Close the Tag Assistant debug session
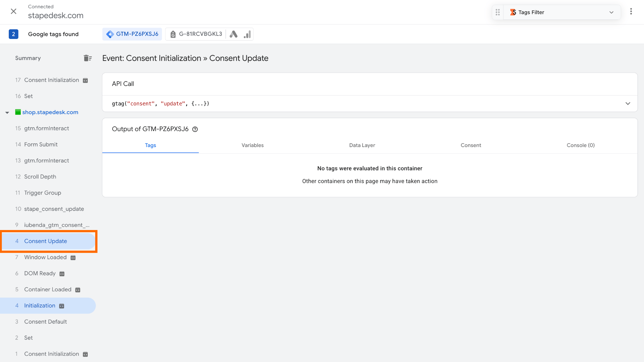This screenshot has width=644, height=362. [x=14, y=12]
